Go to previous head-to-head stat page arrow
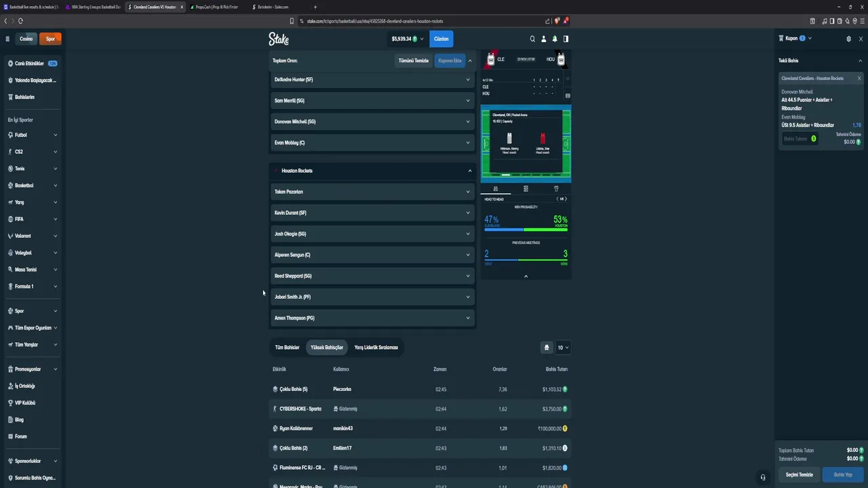Screen dimensions: 868x488 point(557,199)
